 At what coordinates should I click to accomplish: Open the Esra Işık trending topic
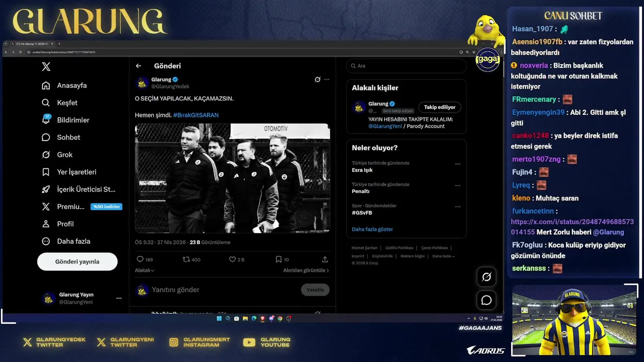pyautogui.click(x=362, y=170)
